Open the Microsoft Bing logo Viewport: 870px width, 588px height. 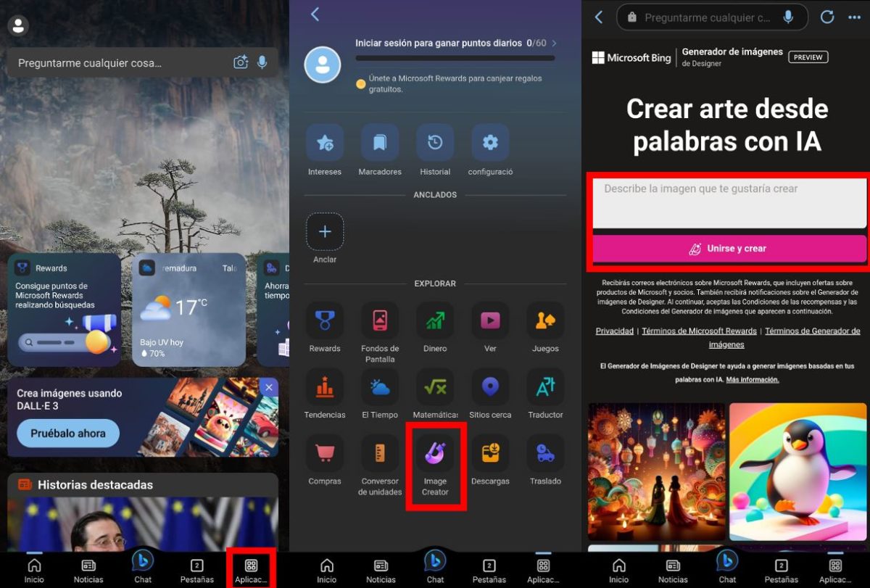tap(631, 57)
